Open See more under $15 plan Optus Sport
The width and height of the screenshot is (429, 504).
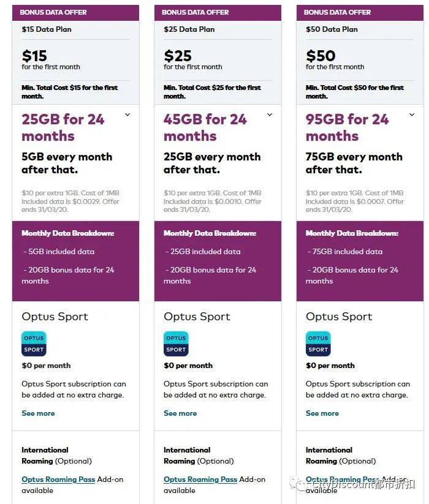tap(38, 413)
